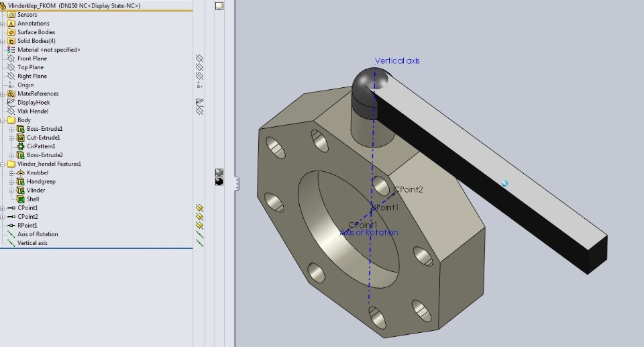This screenshot has width=644, height=347.
Task: Toggle CPoint2 visibility in display pane
Action: (x=200, y=217)
